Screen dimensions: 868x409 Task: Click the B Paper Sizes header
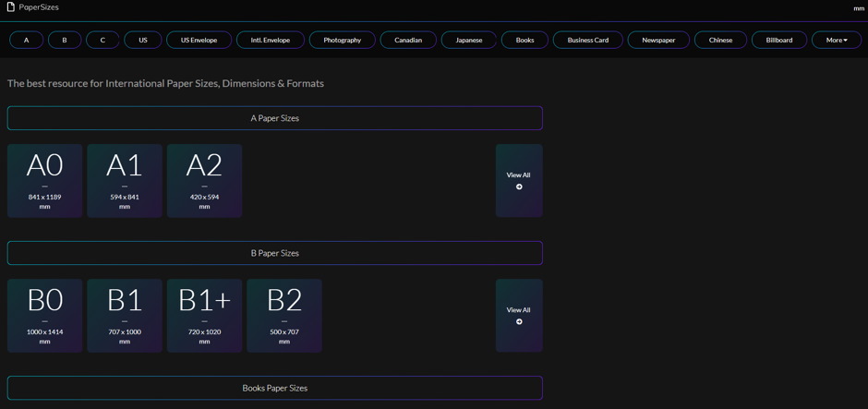(274, 253)
